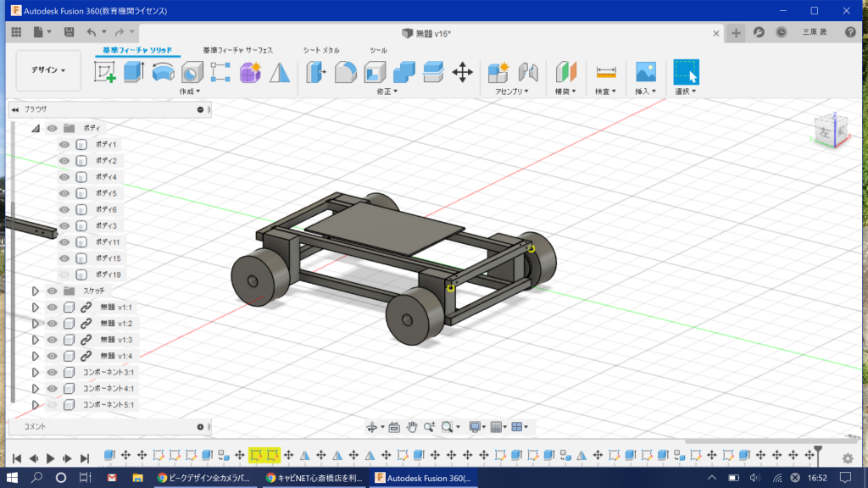Screen dimensions: 868x488
Task: Select the Combine tool
Action: coord(404,72)
